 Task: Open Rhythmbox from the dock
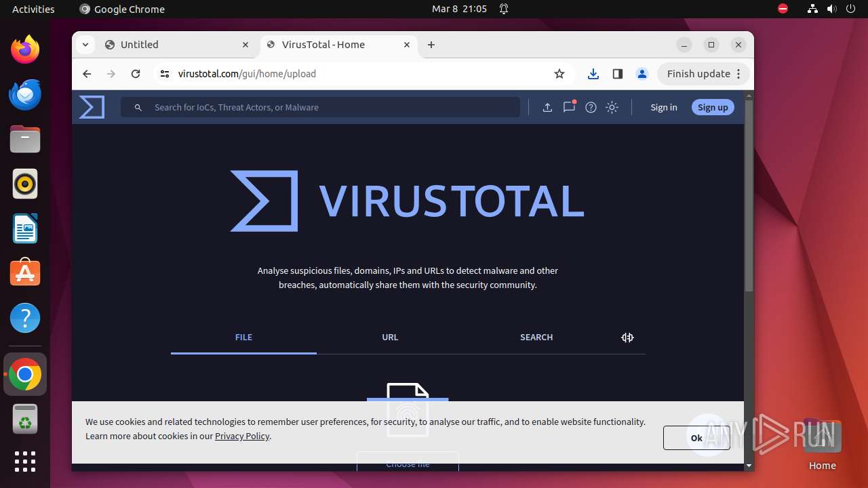[25, 184]
